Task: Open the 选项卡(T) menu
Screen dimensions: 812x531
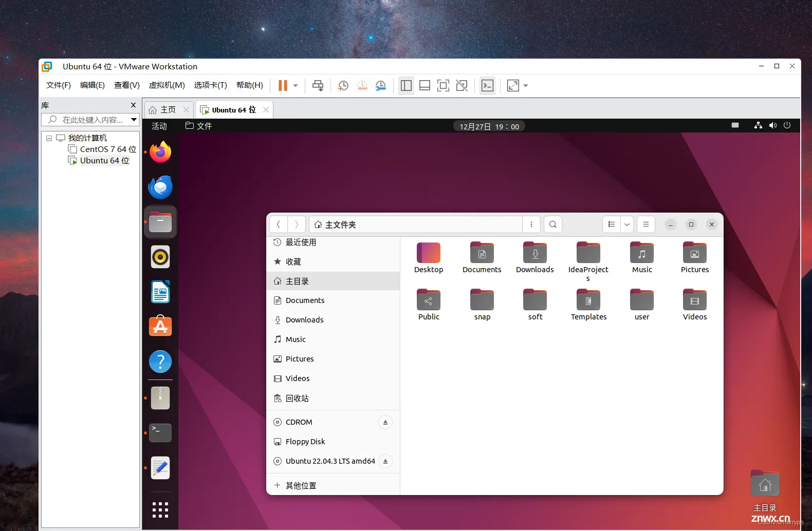Action: tap(211, 85)
